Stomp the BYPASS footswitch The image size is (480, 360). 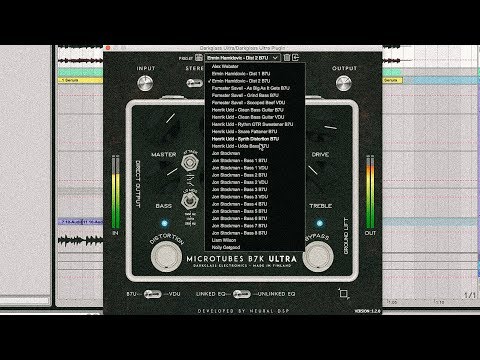pyautogui.click(x=318, y=256)
